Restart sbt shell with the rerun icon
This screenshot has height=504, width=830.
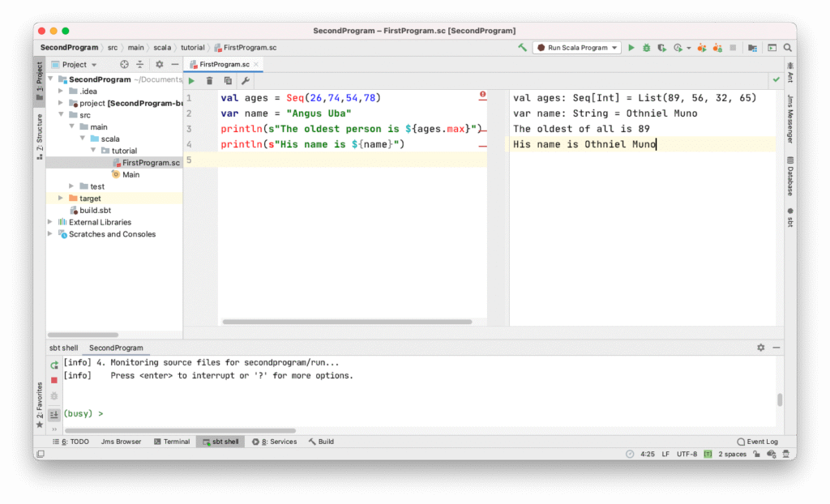pos(53,365)
